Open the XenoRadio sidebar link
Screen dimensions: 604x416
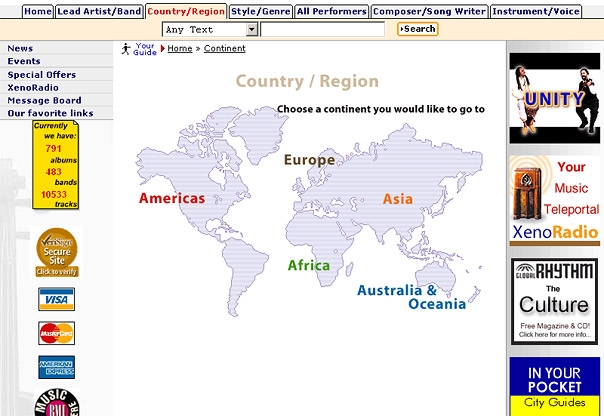click(x=33, y=87)
